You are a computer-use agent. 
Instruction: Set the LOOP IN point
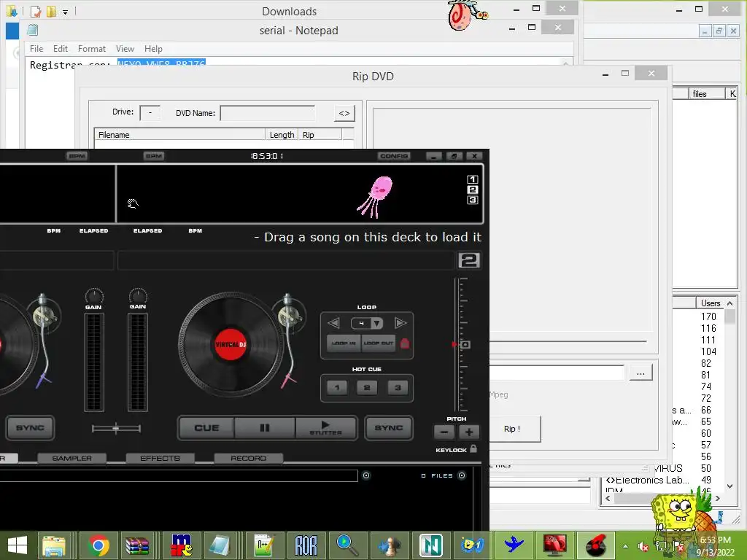[x=344, y=343]
